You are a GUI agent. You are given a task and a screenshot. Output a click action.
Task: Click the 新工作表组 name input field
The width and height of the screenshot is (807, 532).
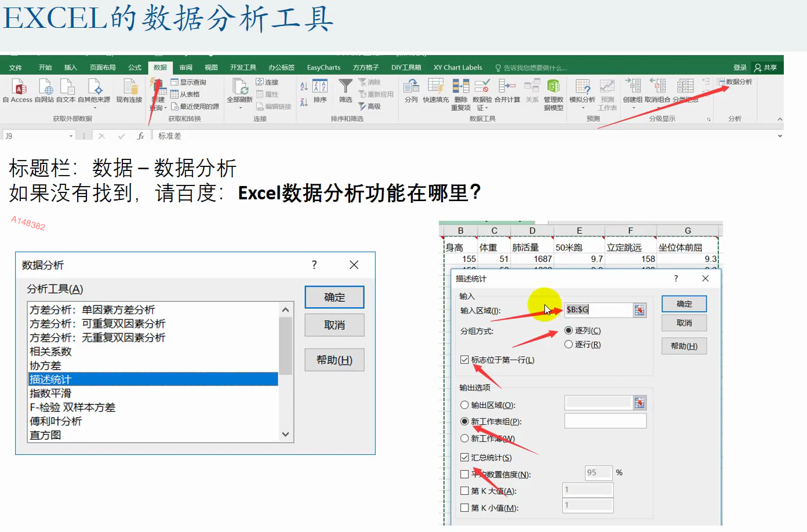(x=605, y=421)
